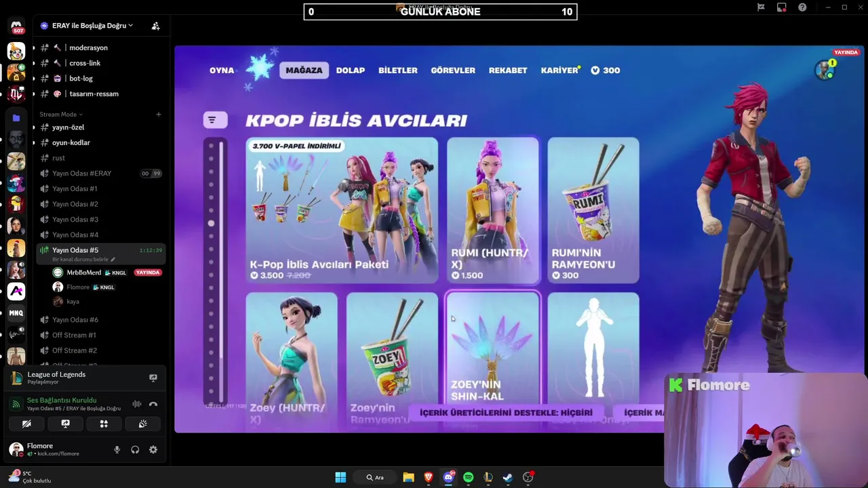Click the stream indicator icon in title bar
This screenshot has width=868, height=488.
click(x=782, y=7)
